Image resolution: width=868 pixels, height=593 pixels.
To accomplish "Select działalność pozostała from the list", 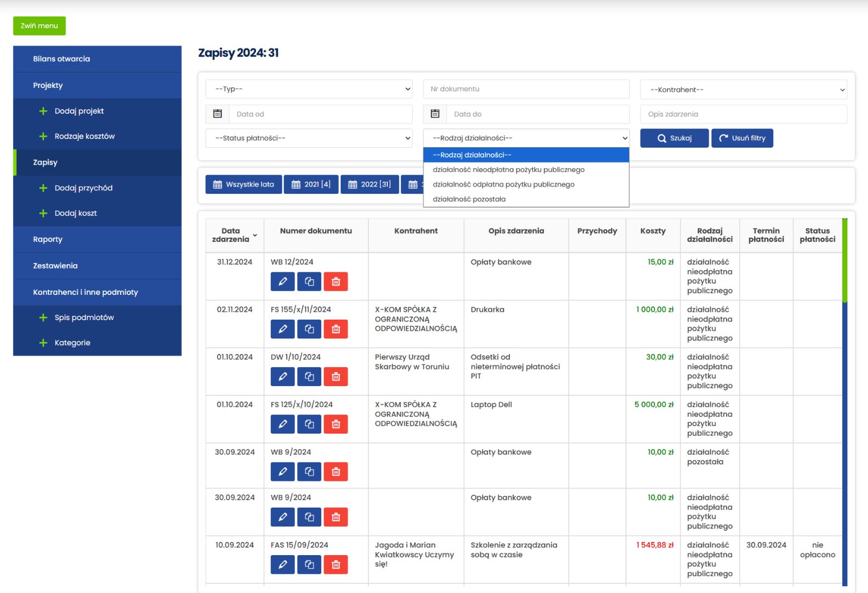I will [469, 199].
